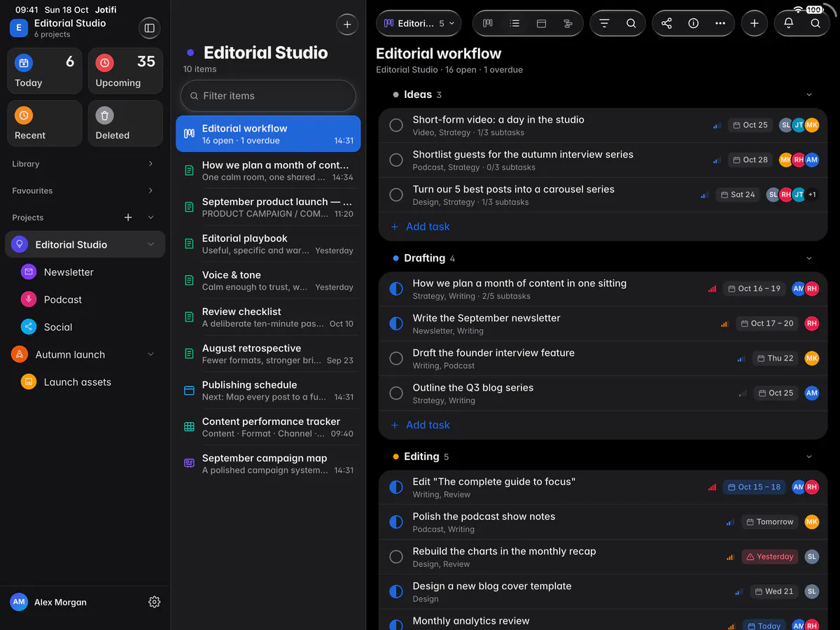Switch to list view icon

(x=514, y=23)
